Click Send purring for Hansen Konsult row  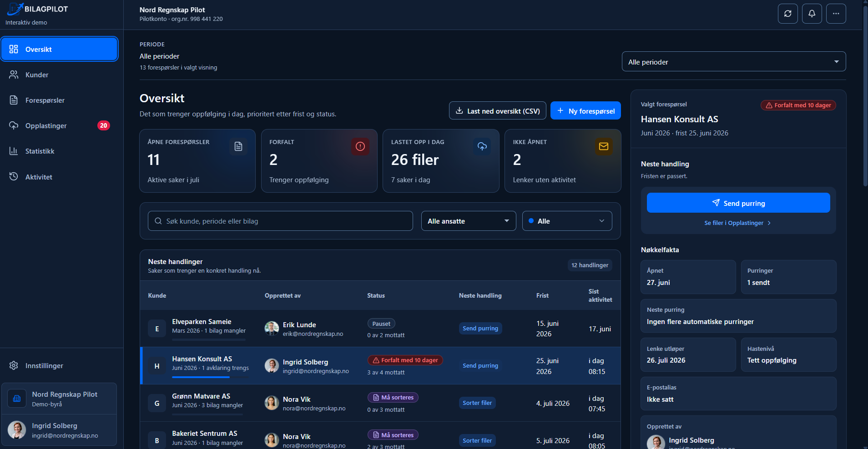[480, 366]
